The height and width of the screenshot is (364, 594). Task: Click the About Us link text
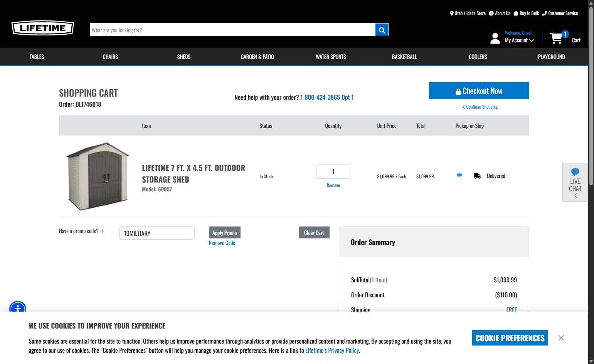pos(503,13)
